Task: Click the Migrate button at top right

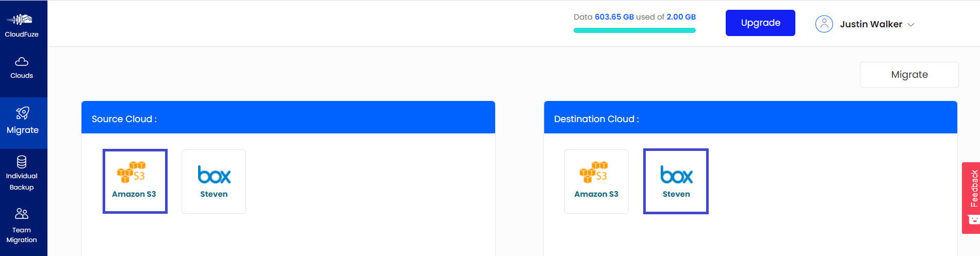Action: tap(909, 75)
